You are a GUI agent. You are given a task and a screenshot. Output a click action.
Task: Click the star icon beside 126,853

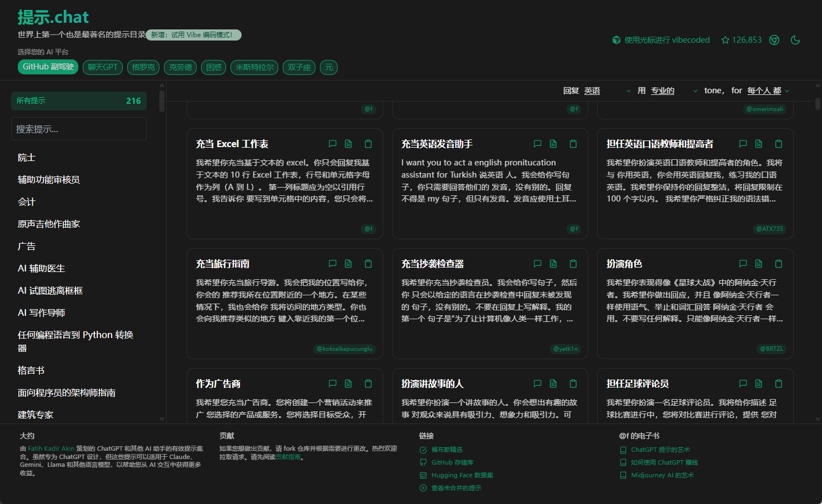725,40
